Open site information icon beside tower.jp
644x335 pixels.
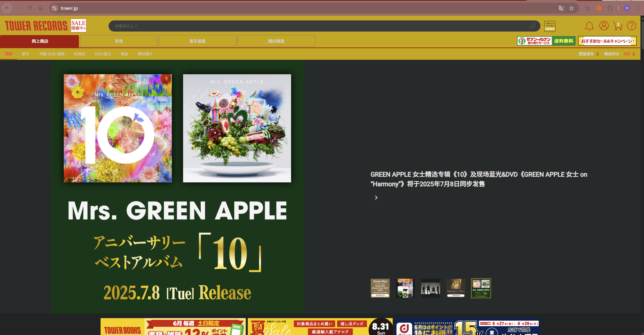(x=54, y=8)
